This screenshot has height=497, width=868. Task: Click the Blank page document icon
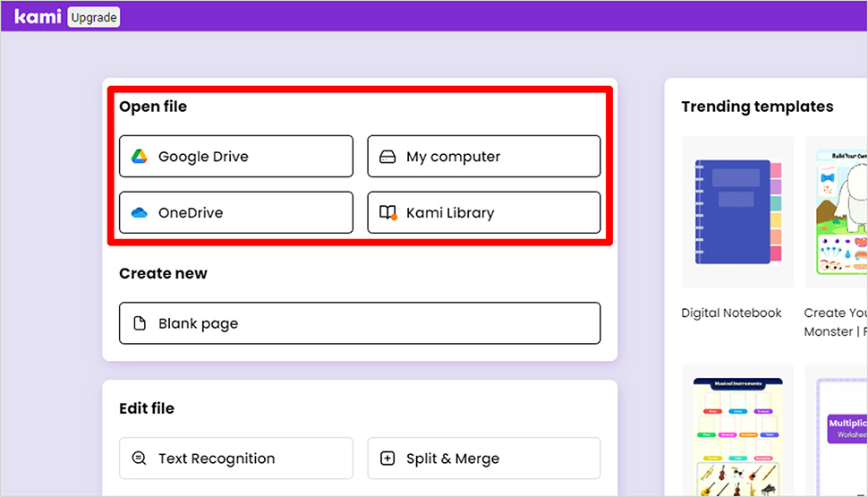140,323
